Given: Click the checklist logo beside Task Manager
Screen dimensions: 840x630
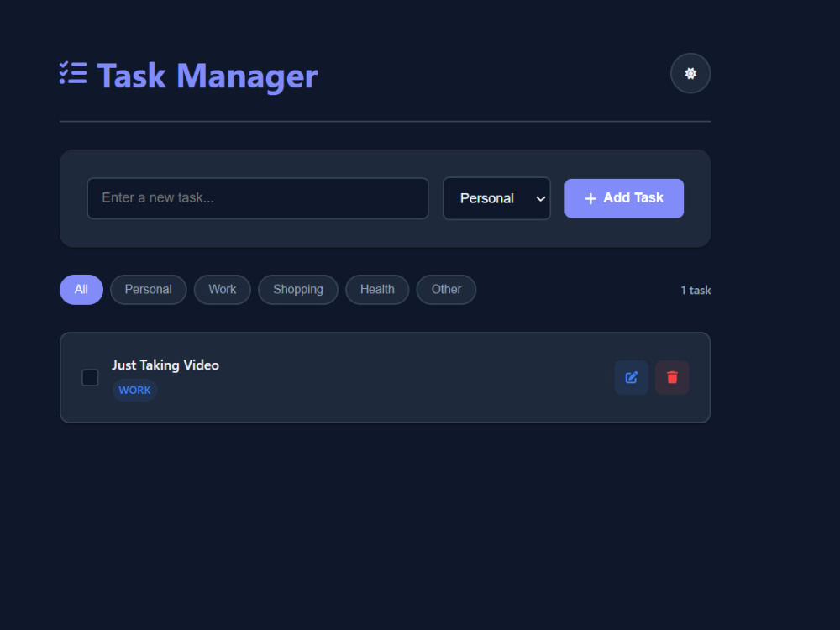Looking at the screenshot, I should pyautogui.click(x=73, y=73).
